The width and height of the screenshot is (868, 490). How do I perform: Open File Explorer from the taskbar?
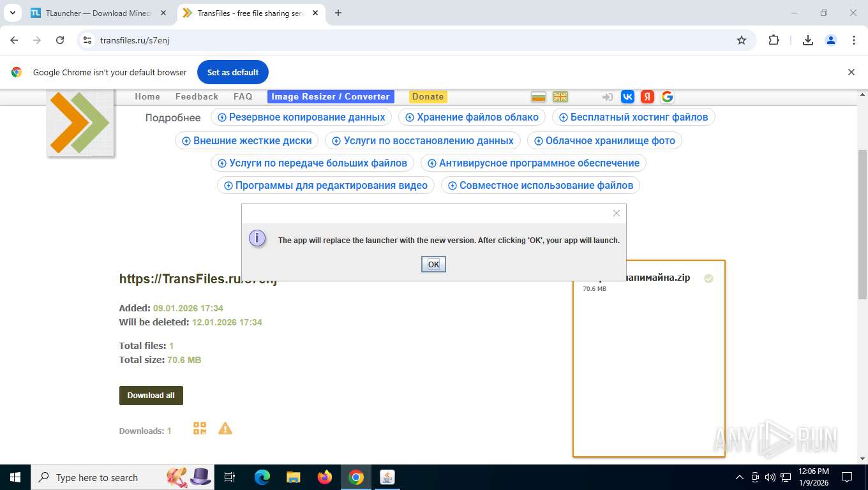(x=293, y=477)
